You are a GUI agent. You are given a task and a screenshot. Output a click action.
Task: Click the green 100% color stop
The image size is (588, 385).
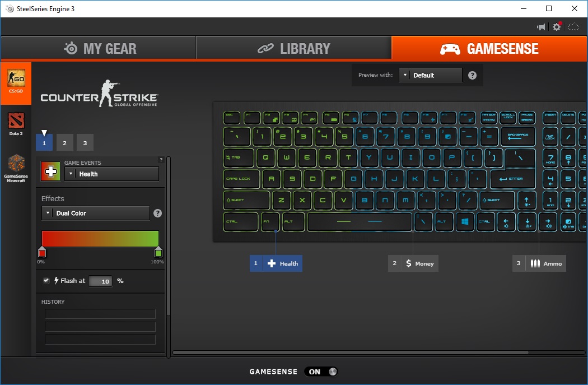(158, 252)
